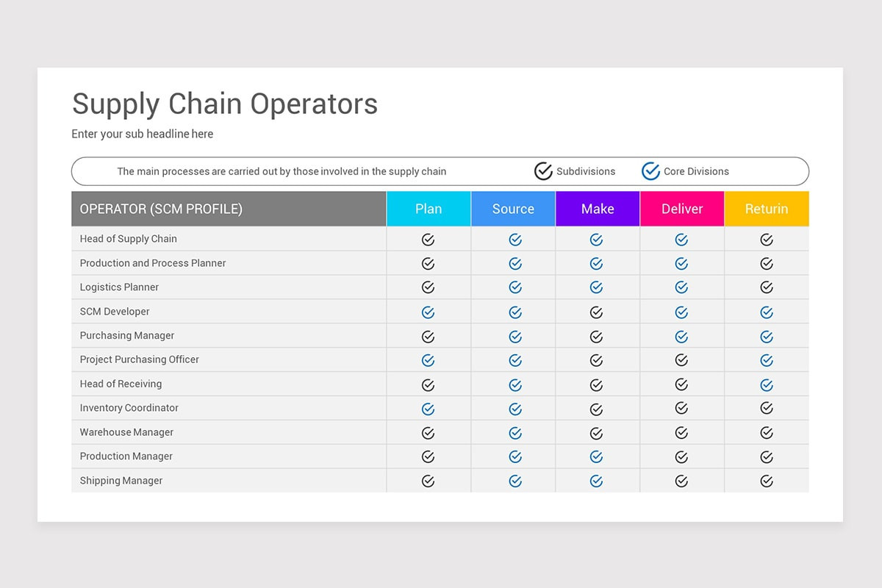Click Production Manager Returin checkmark
Image resolution: width=882 pixels, height=588 pixels.
tap(767, 457)
